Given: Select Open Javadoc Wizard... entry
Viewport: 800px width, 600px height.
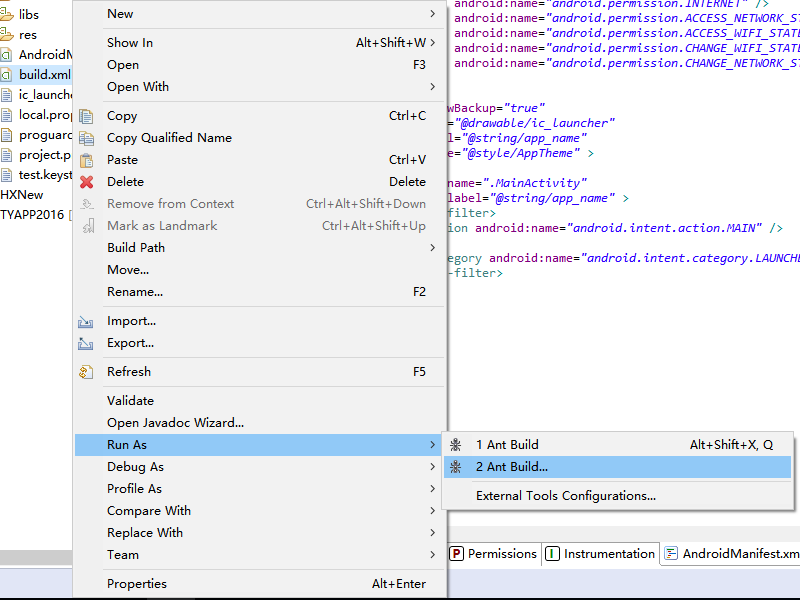Looking at the screenshot, I should click(175, 423).
